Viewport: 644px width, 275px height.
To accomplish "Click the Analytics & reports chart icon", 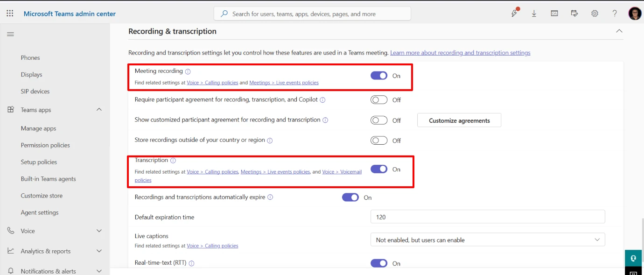I will 10,251.
